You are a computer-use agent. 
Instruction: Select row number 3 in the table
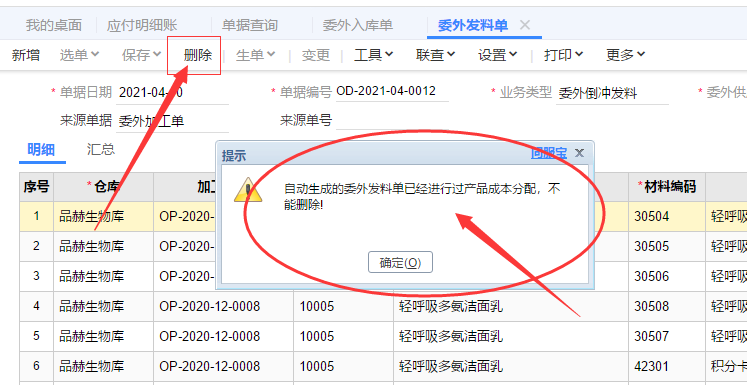(x=36, y=276)
